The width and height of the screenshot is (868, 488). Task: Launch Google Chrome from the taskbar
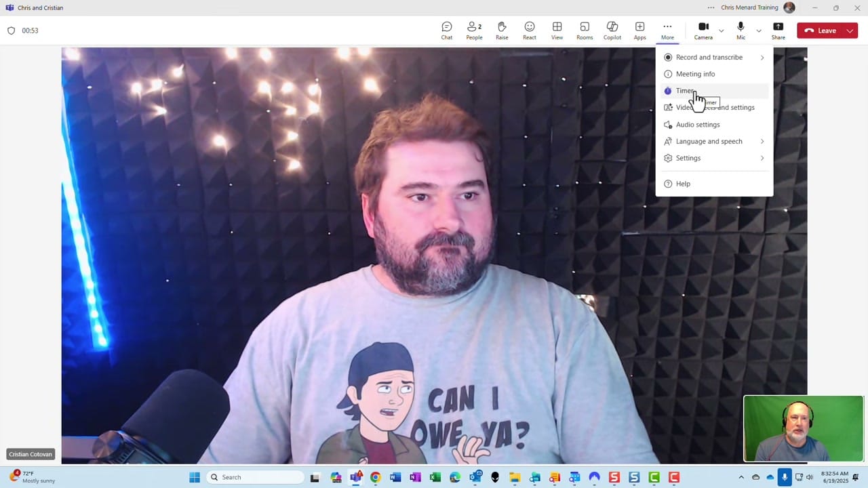point(375,477)
